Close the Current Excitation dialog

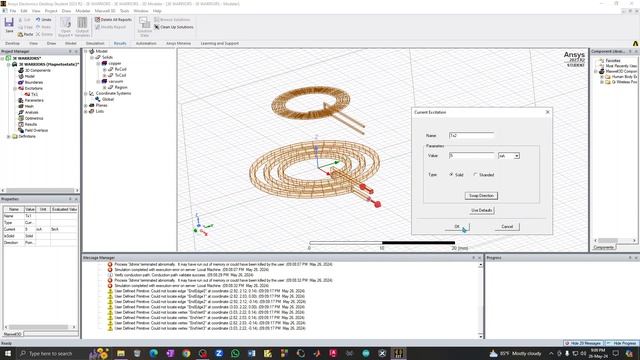547,112
